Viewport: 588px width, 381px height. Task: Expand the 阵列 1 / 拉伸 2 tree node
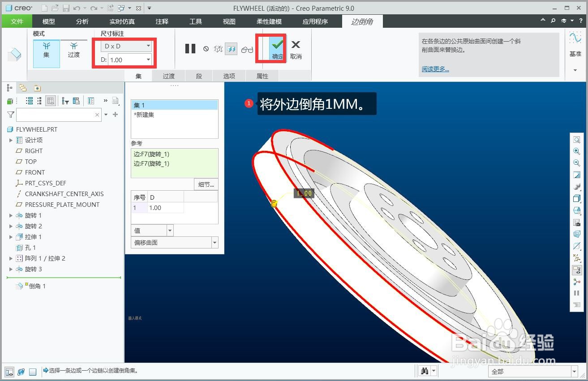(11, 258)
